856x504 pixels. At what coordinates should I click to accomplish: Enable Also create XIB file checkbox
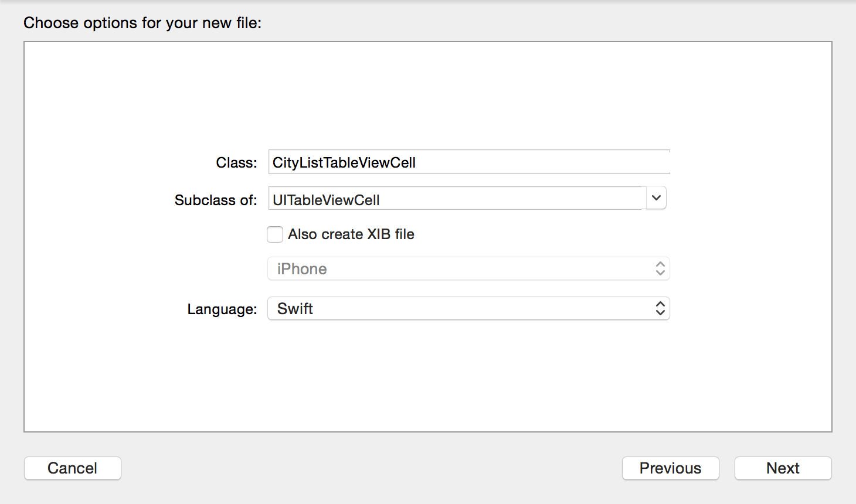[275, 234]
